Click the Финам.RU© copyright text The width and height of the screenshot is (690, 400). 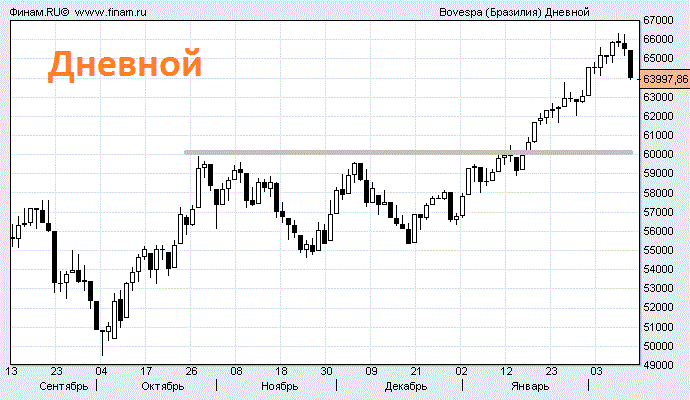click(36, 12)
